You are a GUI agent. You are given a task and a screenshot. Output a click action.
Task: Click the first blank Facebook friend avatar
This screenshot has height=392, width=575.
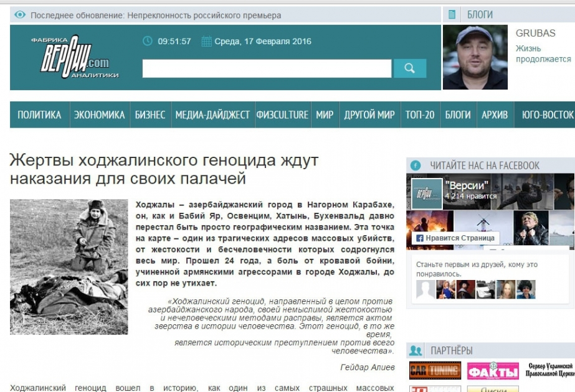pos(425,289)
